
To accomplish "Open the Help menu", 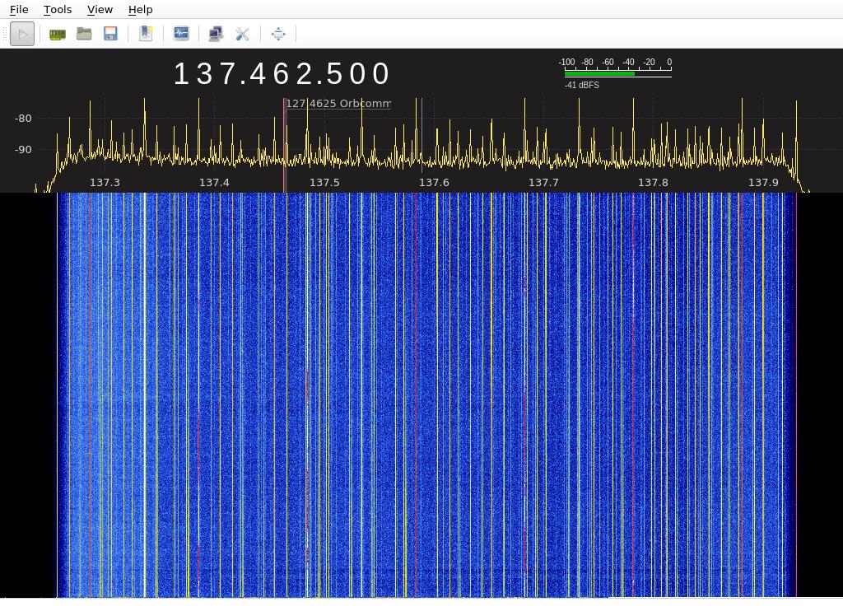I will [x=140, y=9].
